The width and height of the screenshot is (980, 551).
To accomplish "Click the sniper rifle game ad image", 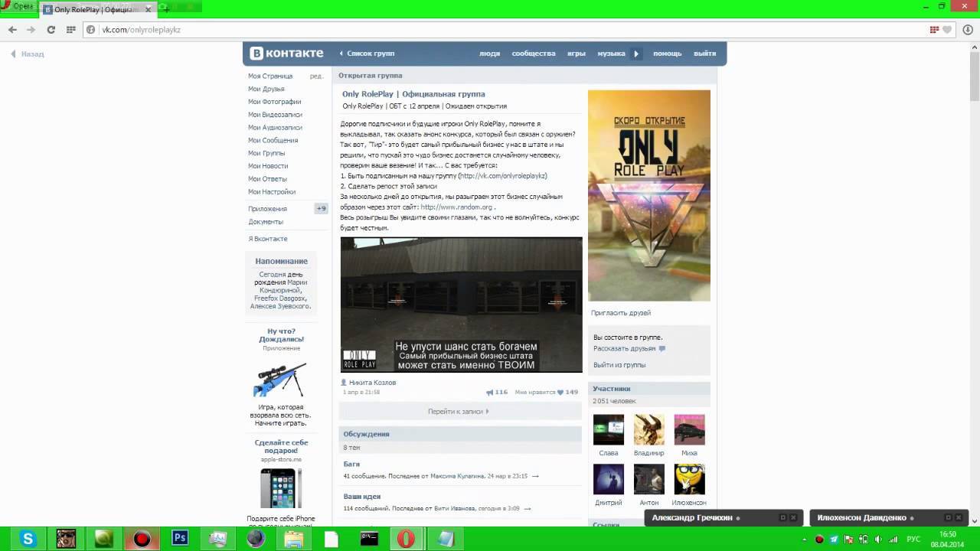I will click(280, 379).
